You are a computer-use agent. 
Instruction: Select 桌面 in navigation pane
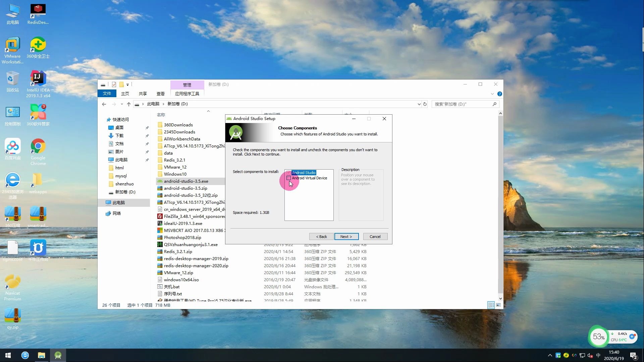point(119,128)
